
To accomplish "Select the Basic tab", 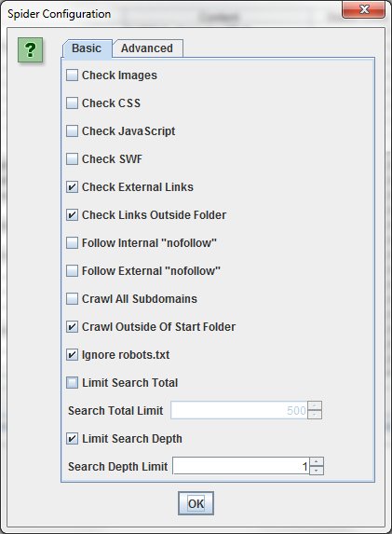I will pyautogui.click(x=87, y=48).
